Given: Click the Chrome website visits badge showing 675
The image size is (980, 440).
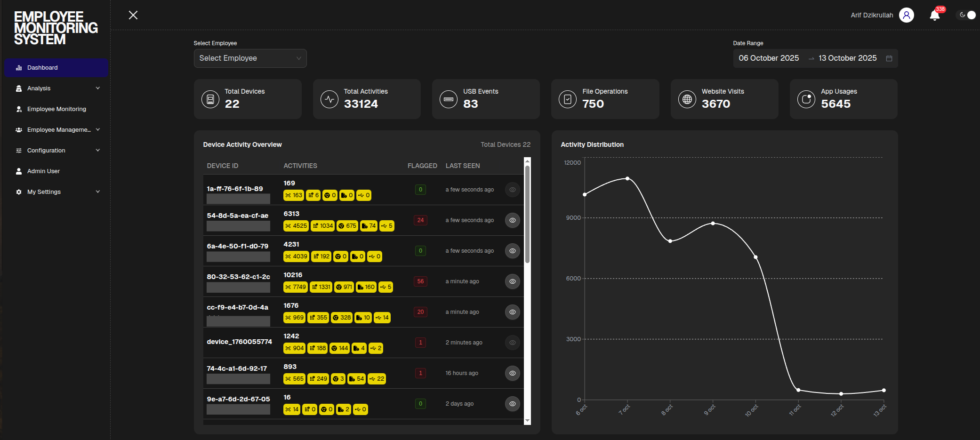Looking at the screenshot, I should 347,226.
